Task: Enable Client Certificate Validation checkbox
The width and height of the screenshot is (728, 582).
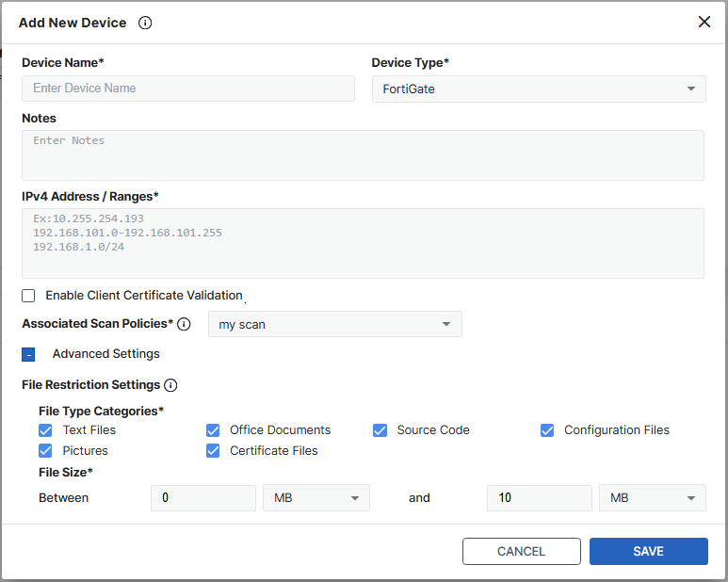Action: click(29, 296)
